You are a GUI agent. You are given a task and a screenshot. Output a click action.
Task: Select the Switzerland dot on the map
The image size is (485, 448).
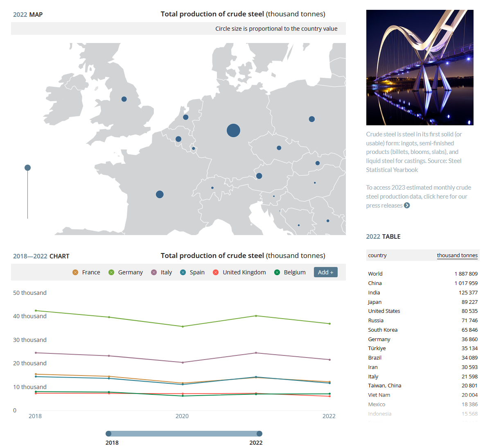(212, 188)
